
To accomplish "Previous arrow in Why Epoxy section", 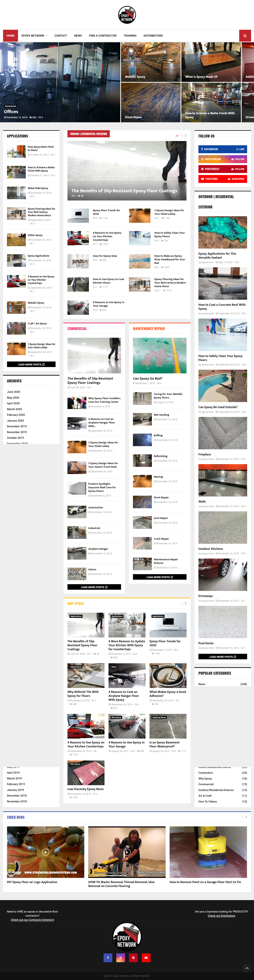I will click(x=182, y=603).
